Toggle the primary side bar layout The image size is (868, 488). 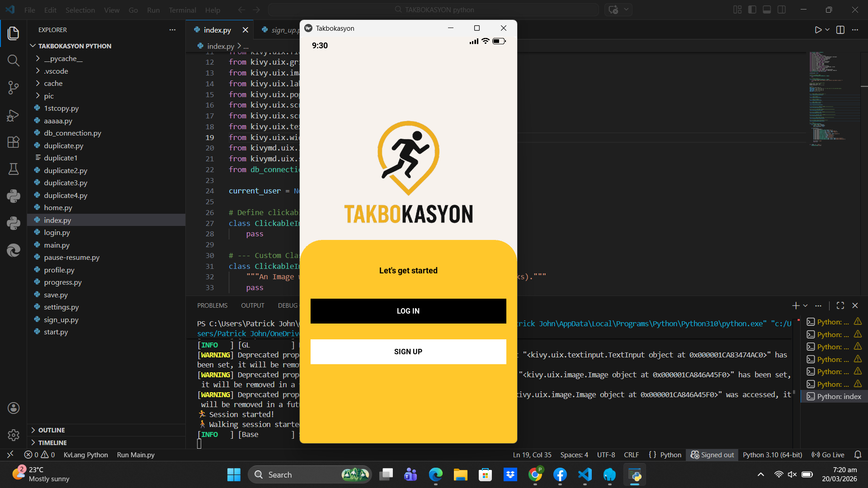(752, 9)
